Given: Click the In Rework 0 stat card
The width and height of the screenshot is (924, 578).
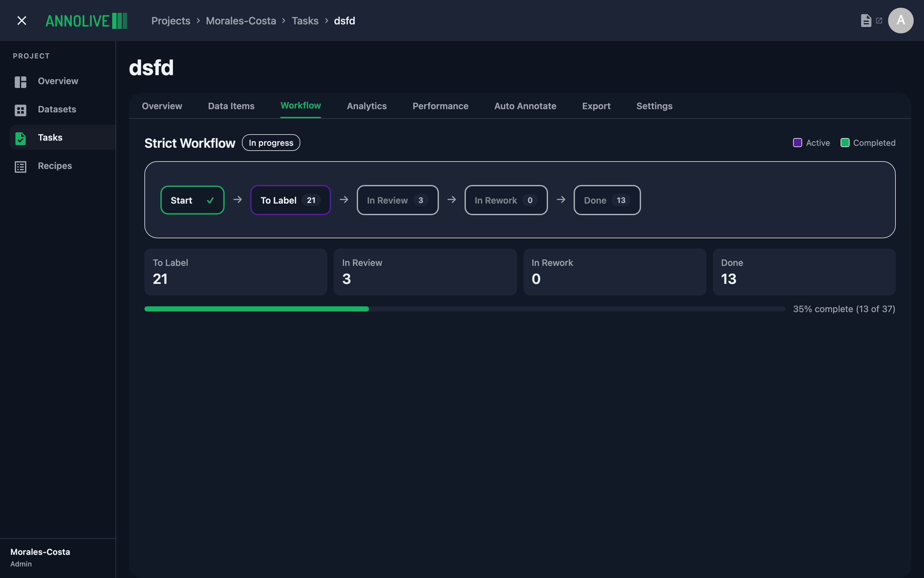Looking at the screenshot, I should pos(615,272).
